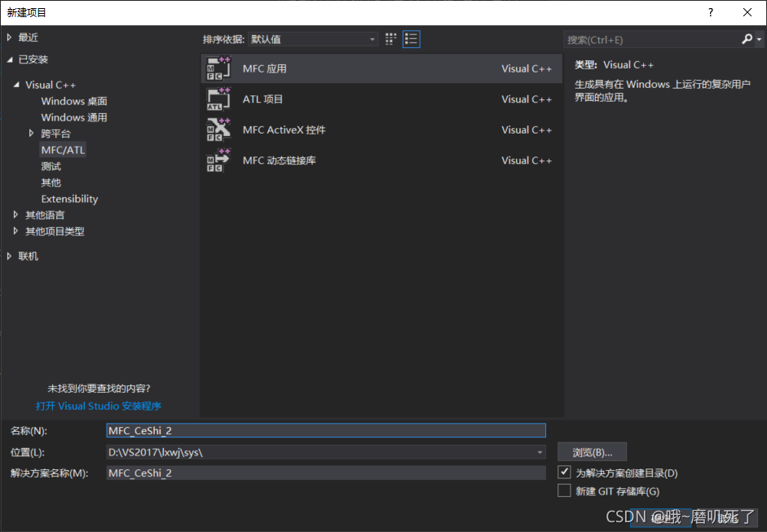Image resolution: width=767 pixels, height=532 pixels.
Task: Select Windows 通用 category
Action: [74, 117]
